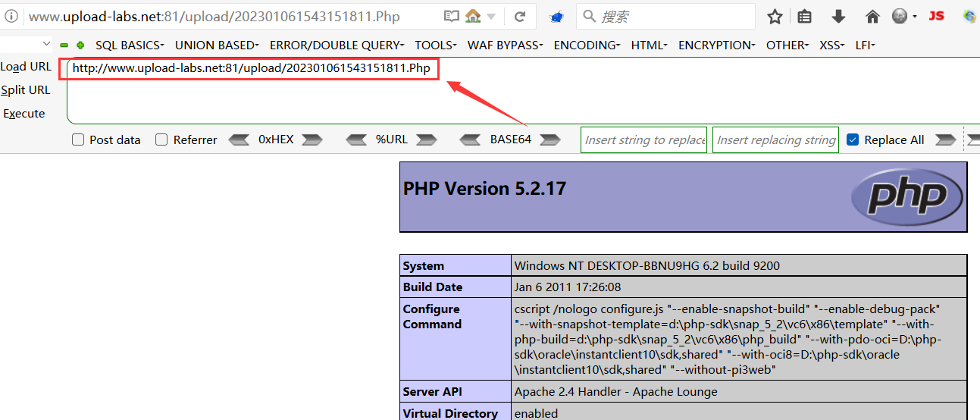Image resolution: width=980 pixels, height=420 pixels.
Task: Open the TOOLS menu
Action: click(436, 45)
